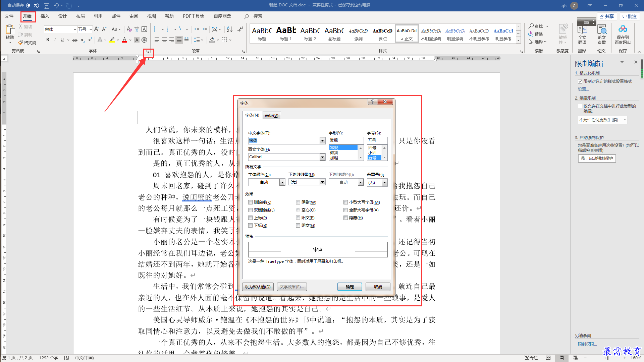Open the 布局 Layout ribbon tab
Screen dimensions: 644x362
click(x=80, y=16)
